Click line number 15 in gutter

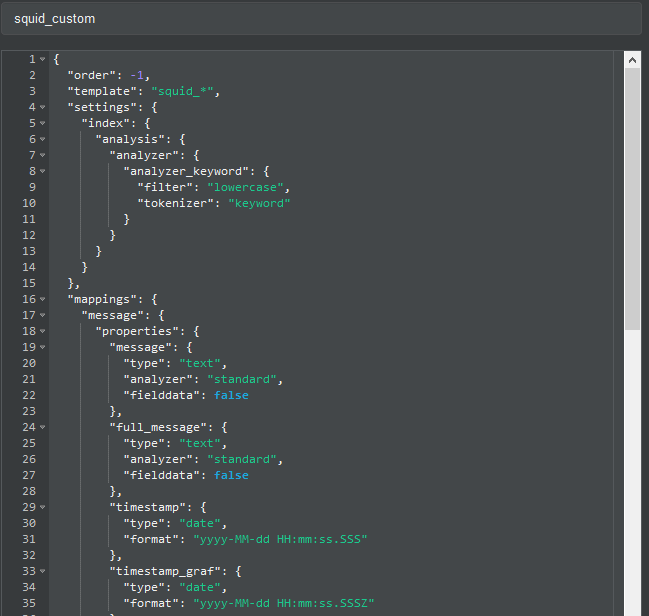click(x=29, y=283)
